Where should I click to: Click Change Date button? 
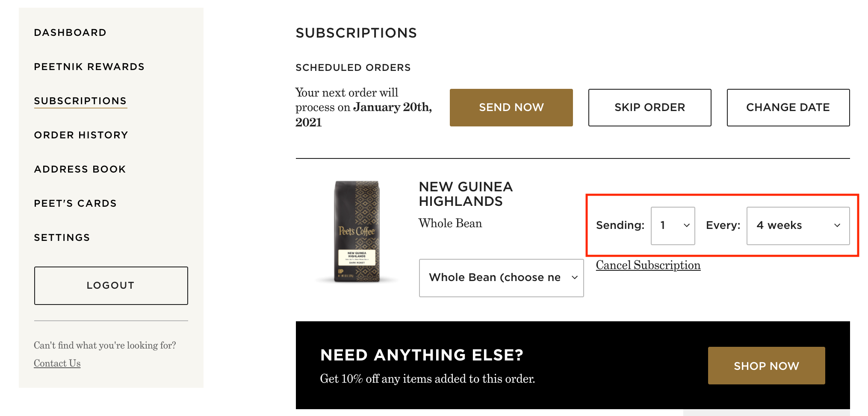[788, 107]
